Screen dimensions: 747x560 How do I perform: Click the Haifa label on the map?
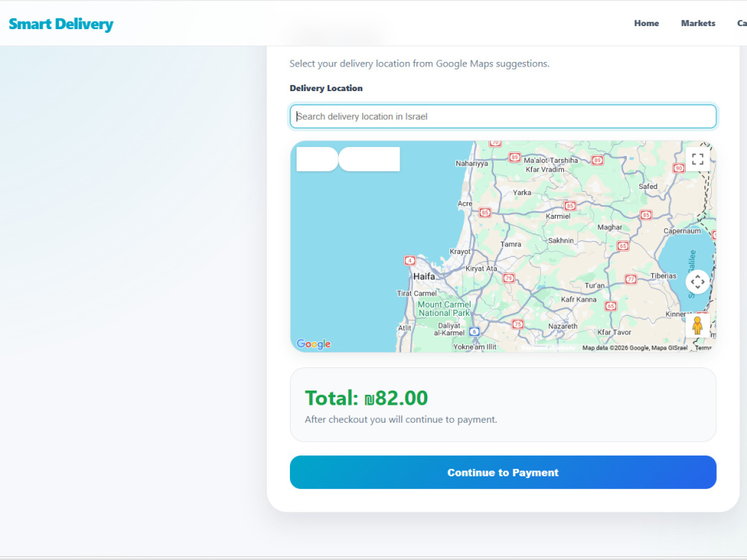424,276
